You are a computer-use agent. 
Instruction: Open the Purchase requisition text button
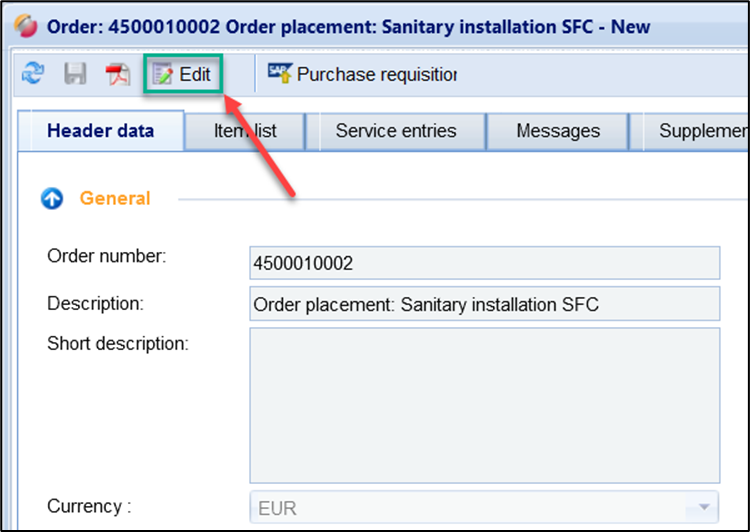376,75
